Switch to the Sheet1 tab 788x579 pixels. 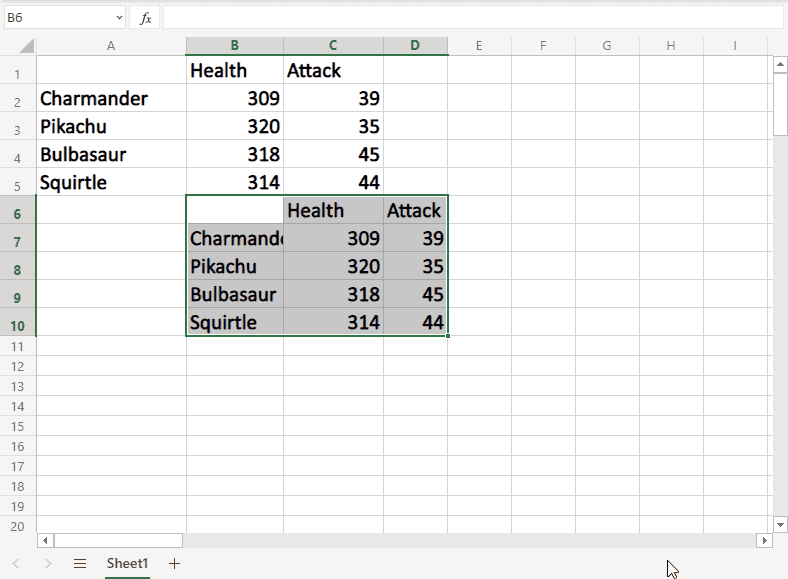127,564
